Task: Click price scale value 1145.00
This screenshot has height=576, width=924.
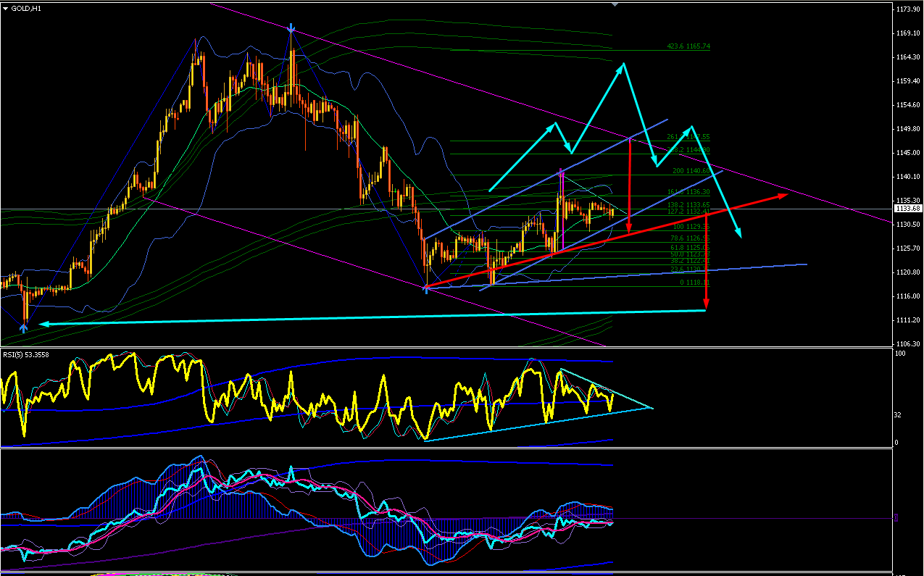Action: (907, 153)
